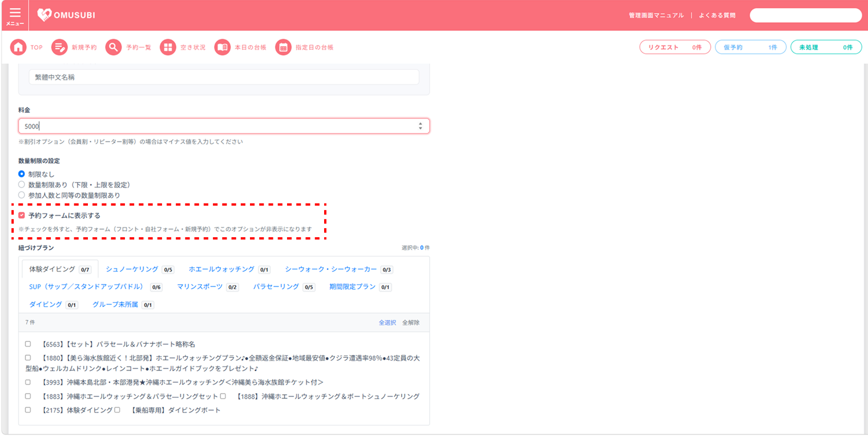
Task: Switch to SUP（サップ／スタンドアップパドル）tab
Action: [x=95, y=287]
